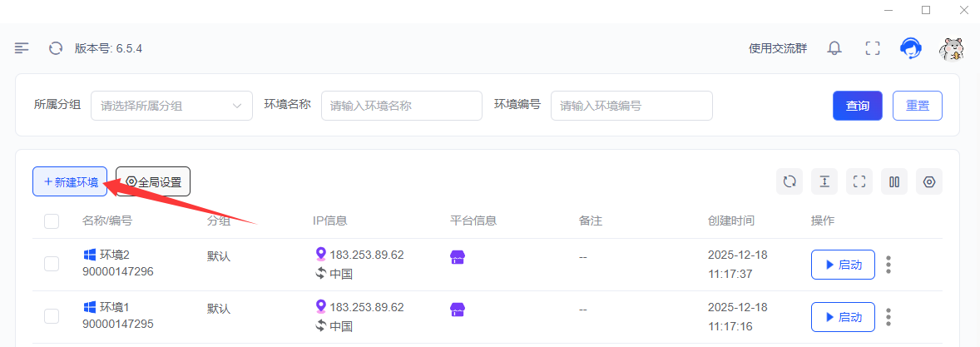Select all environments with header checkbox
Screen dimensions: 980x347
(52, 221)
